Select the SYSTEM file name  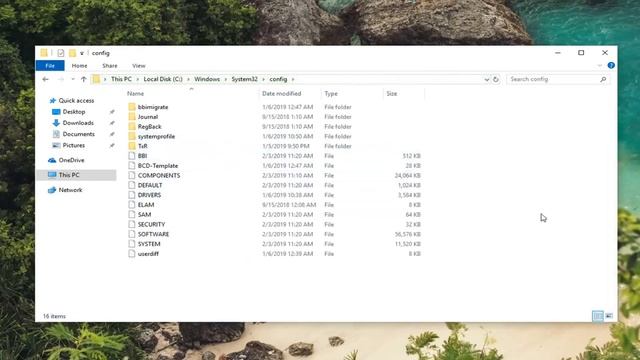pyautogui.click(x=149, y=244)
